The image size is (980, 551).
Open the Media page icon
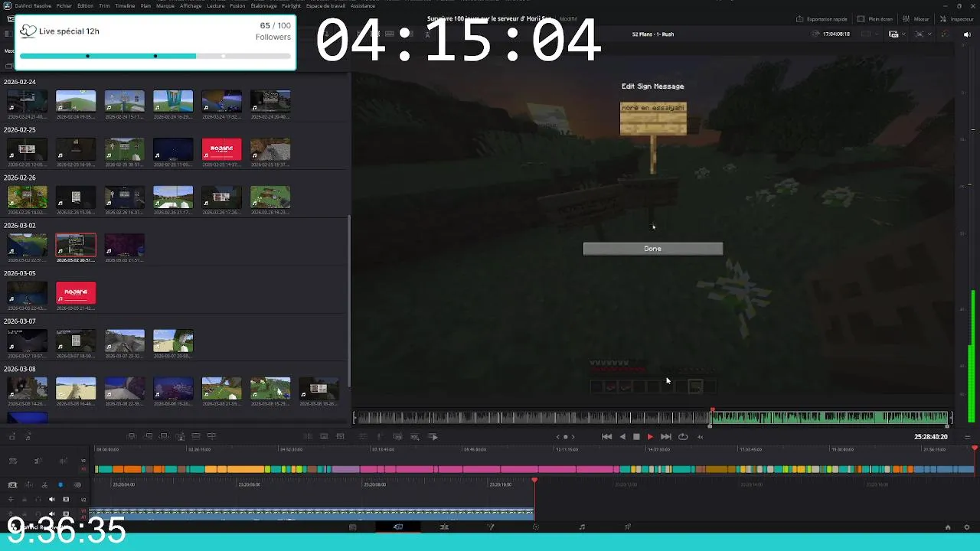(x=352, y=527)
